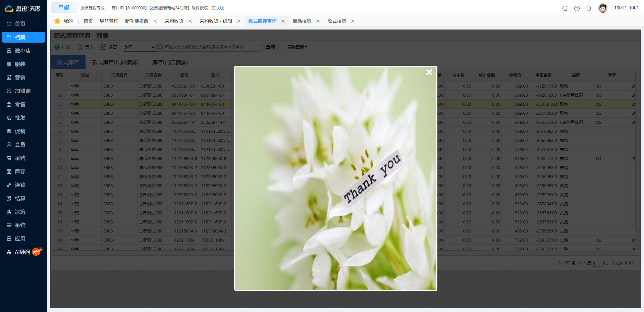Expand the 高级查询 dropdown
Image resolution: width=644 pixels, height=312 pixels.
[x=297, y=47]
